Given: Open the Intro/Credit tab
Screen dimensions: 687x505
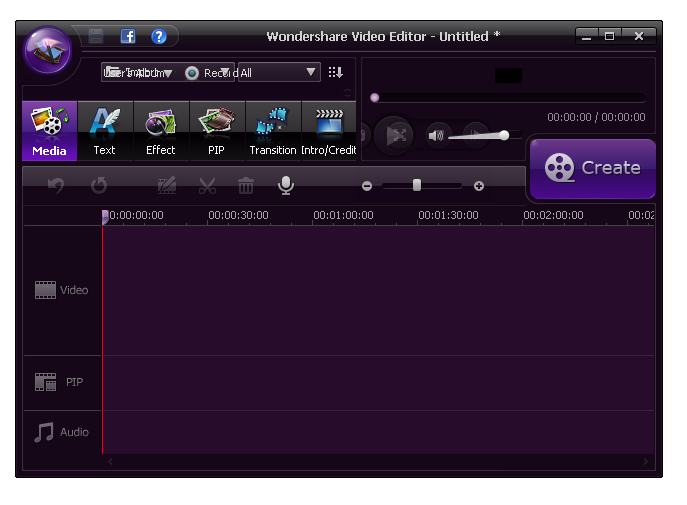Looking at the screenshot, I should coord(329,131).
